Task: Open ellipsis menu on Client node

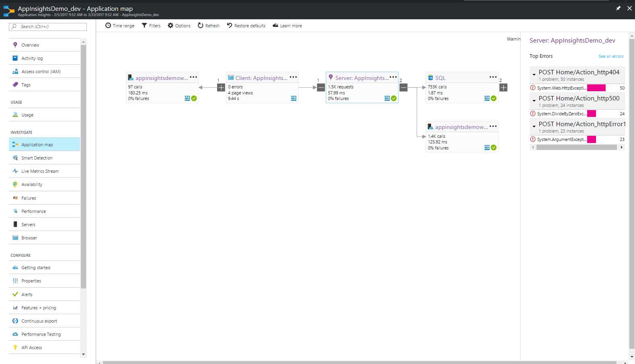Action: [x=293, y=77]
